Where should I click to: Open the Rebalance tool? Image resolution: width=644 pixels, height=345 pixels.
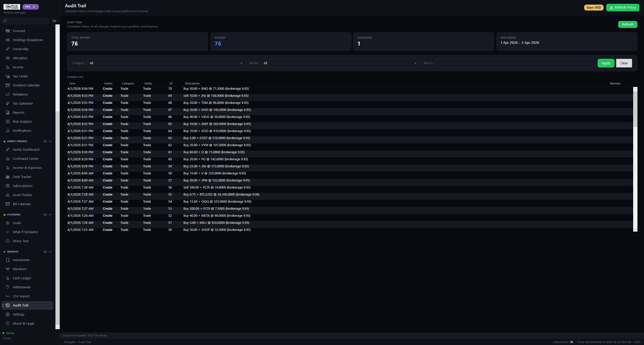20,94
